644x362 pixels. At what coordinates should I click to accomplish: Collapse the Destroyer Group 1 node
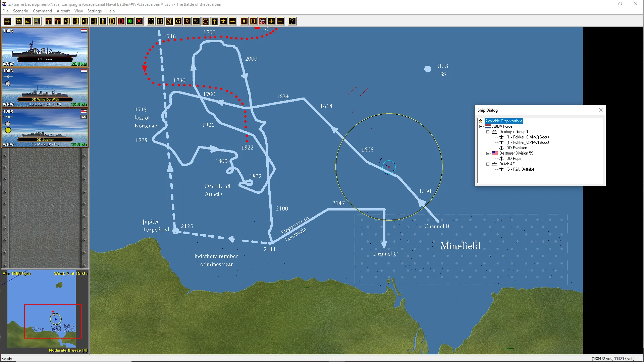point(488,132)
